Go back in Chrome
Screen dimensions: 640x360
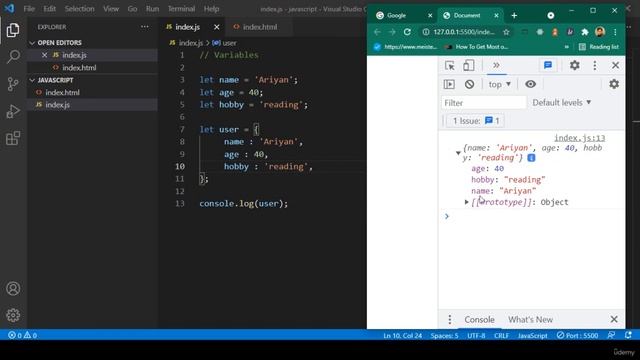click(377, 32)
